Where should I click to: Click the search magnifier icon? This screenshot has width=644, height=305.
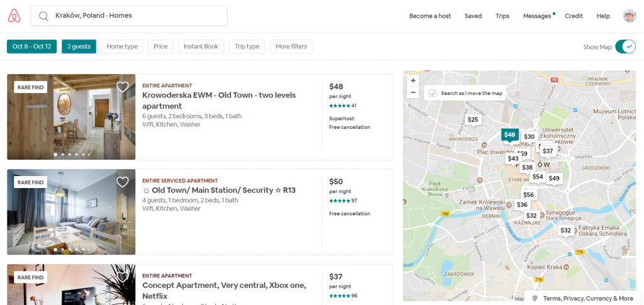click(x=43, y=16)
